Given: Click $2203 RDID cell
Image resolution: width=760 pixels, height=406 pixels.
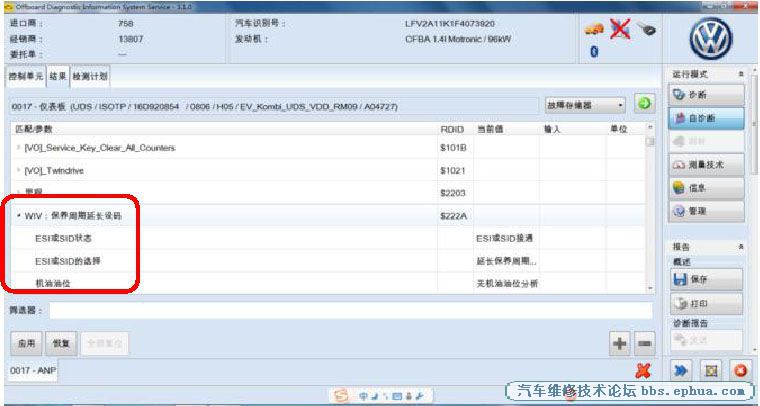Looking at the screenshot, I should pyautogui.click(x=453, y=193).
